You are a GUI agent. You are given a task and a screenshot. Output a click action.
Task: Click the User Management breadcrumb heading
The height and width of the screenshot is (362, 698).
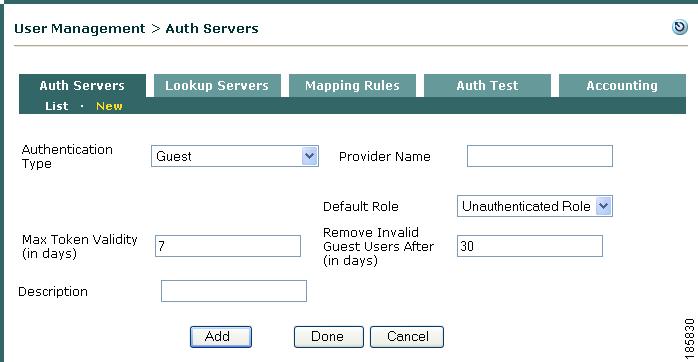pos(80,28)
